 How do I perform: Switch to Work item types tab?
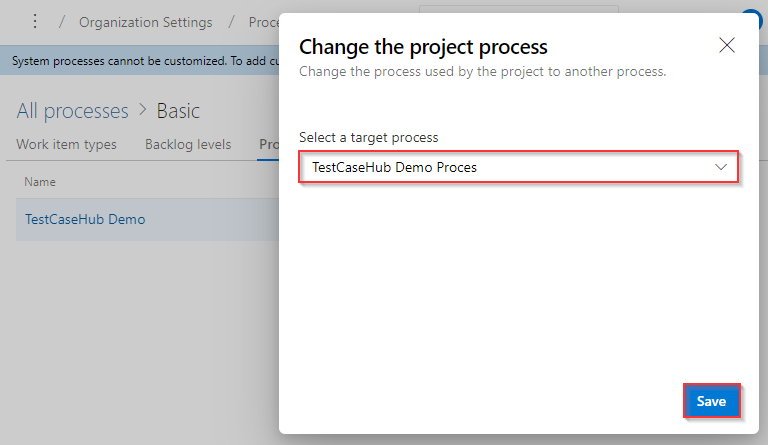66,144
